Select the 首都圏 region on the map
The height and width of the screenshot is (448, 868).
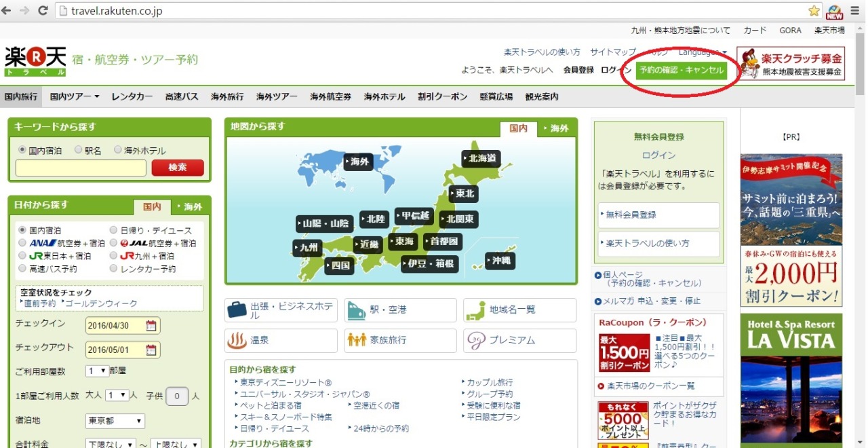pos(441,241)
